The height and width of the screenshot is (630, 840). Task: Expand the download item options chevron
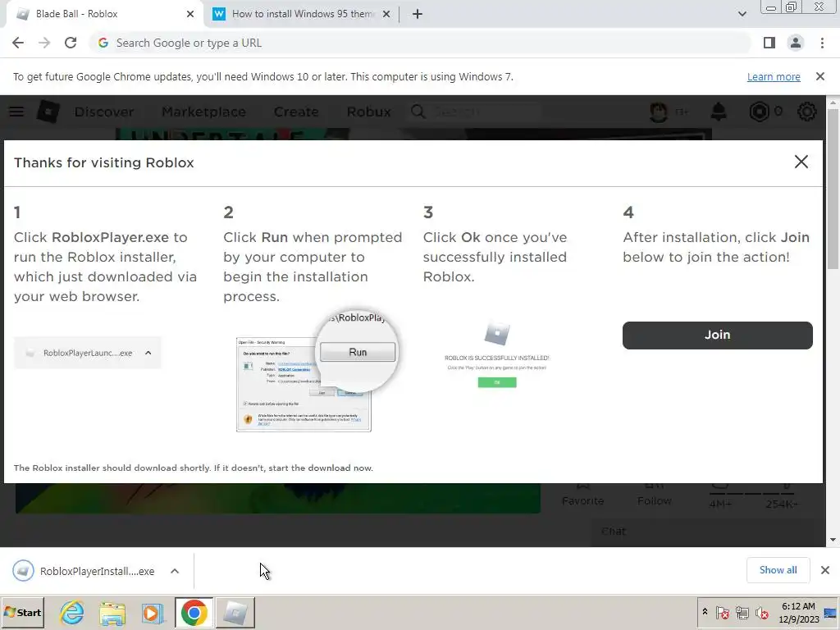click(175, 571)
